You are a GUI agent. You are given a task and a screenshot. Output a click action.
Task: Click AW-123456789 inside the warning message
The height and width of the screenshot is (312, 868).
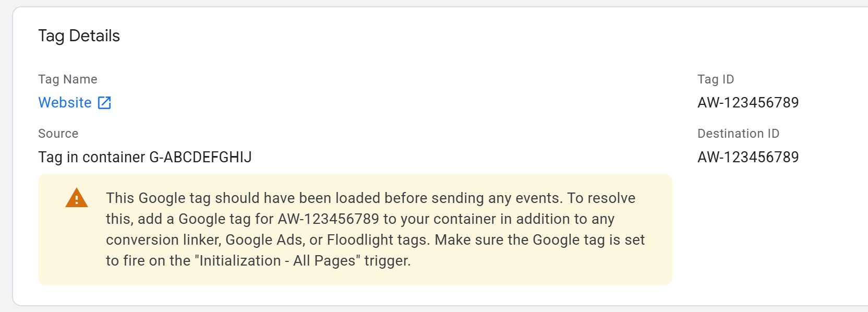pos(329,219)
